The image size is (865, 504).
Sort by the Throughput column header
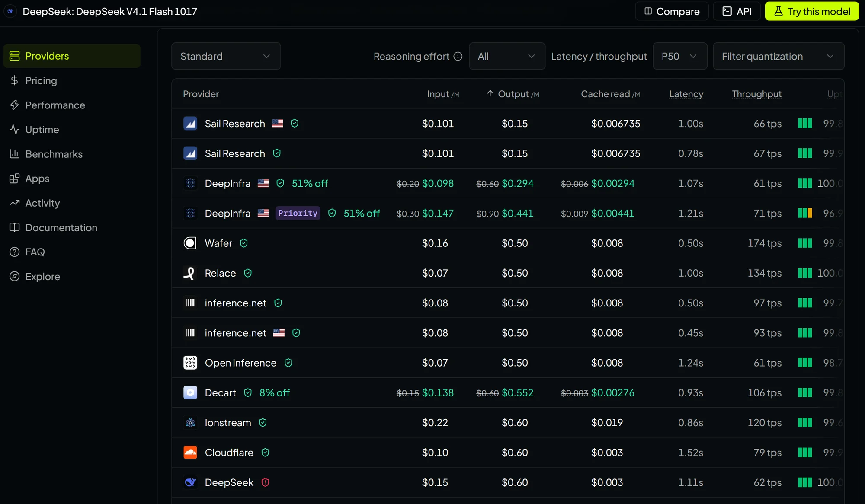click(757, 94)
